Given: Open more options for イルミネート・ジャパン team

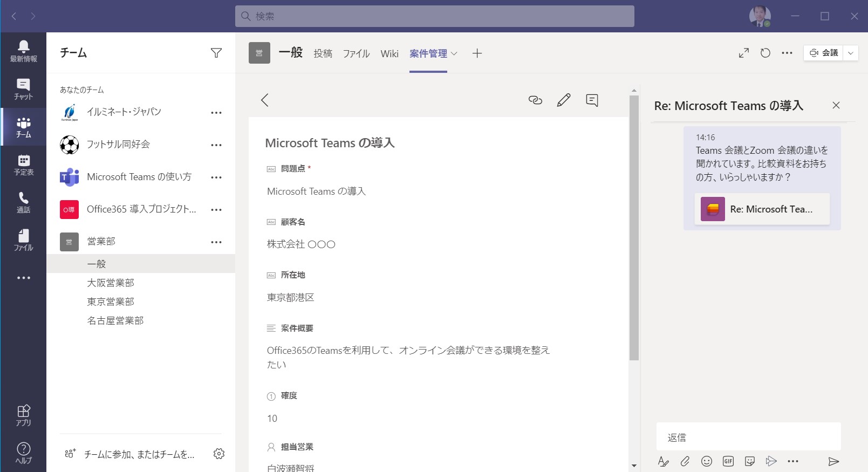Looking at the screenshot, I should tap(216, 113).
